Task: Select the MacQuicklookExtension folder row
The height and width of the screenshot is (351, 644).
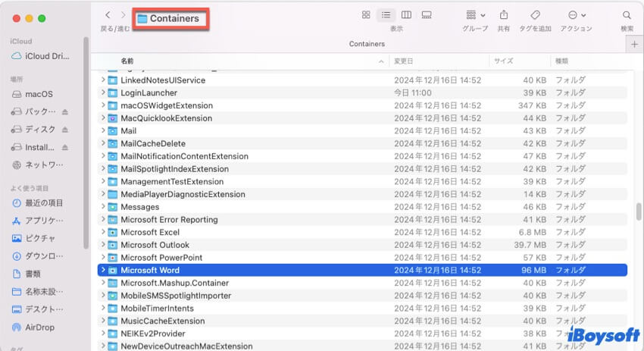Action: [x=362, y=118]
